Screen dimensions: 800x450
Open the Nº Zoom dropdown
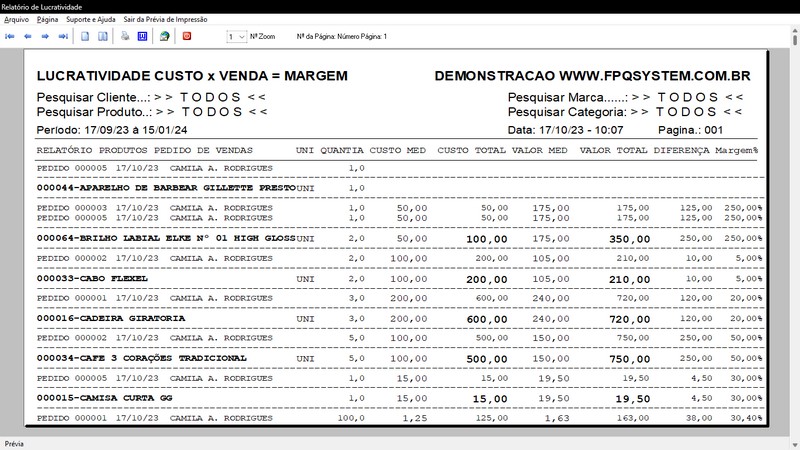(x=236, y=36)
